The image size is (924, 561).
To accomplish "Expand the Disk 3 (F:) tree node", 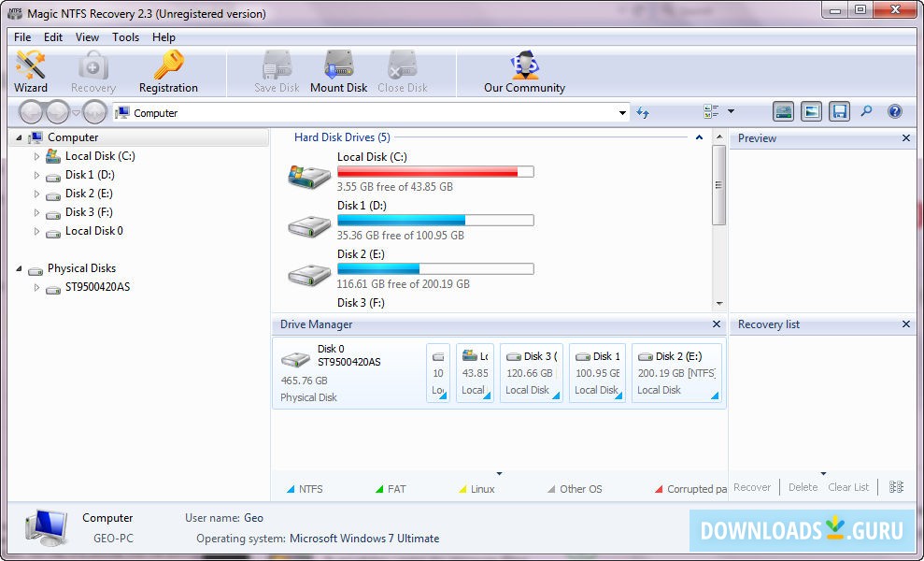I will (x=36, y=212).
